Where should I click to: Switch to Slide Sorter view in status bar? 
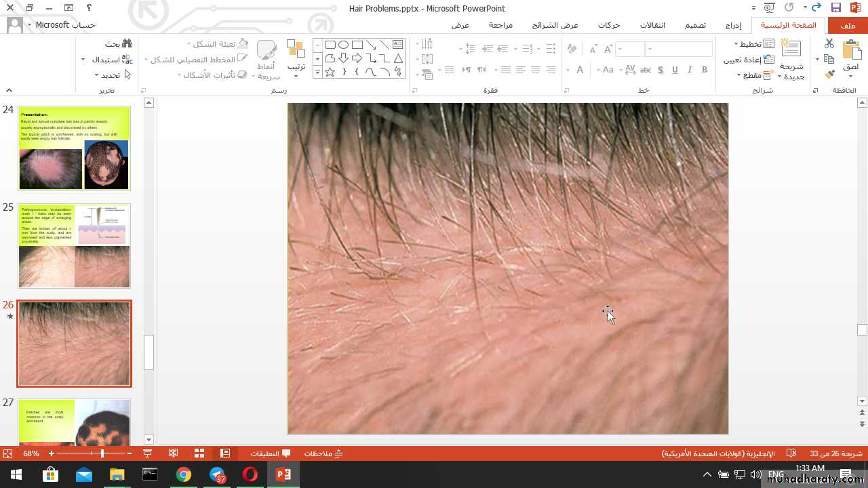tap(199, 453)
